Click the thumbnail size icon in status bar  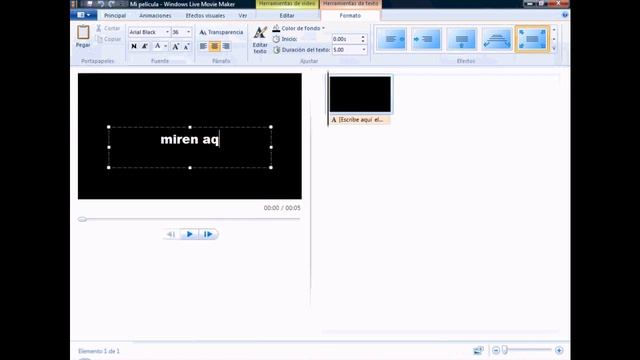[478, 350]
